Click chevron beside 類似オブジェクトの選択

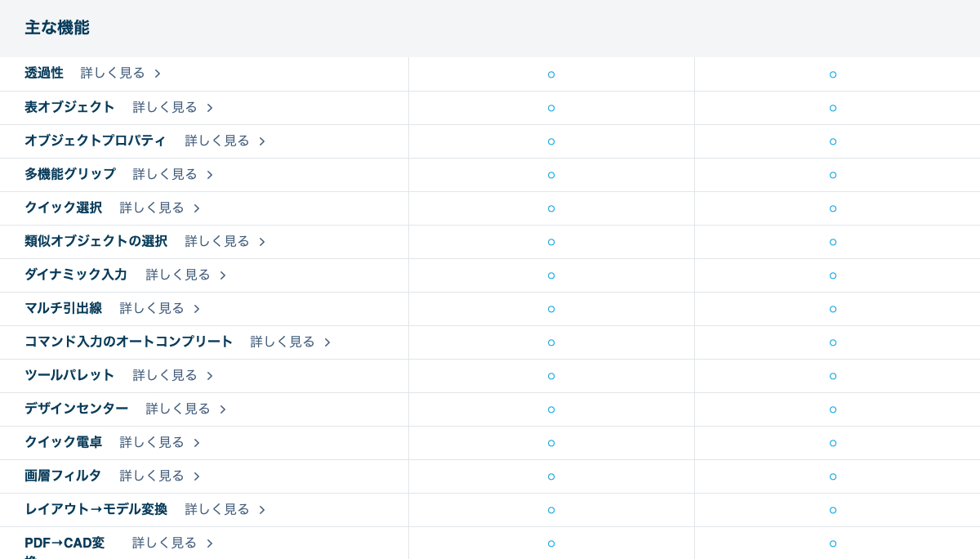(x=262, y=242)
